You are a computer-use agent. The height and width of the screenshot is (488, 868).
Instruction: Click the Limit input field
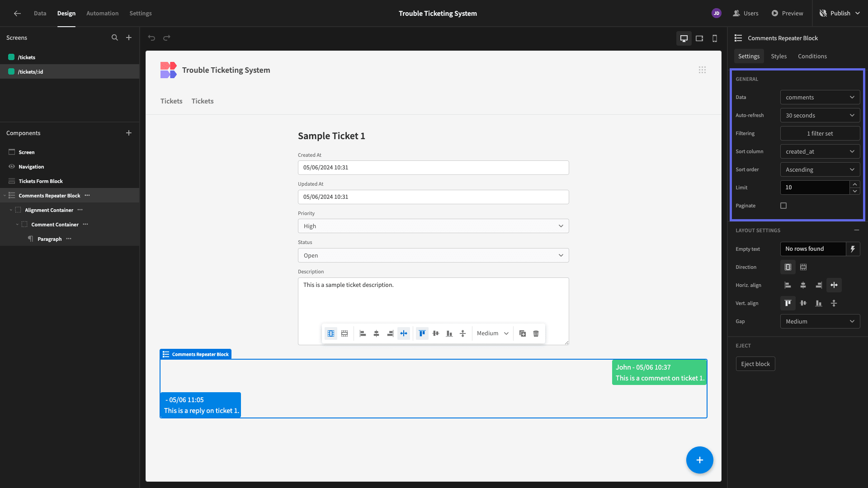[x=815, y=188]
